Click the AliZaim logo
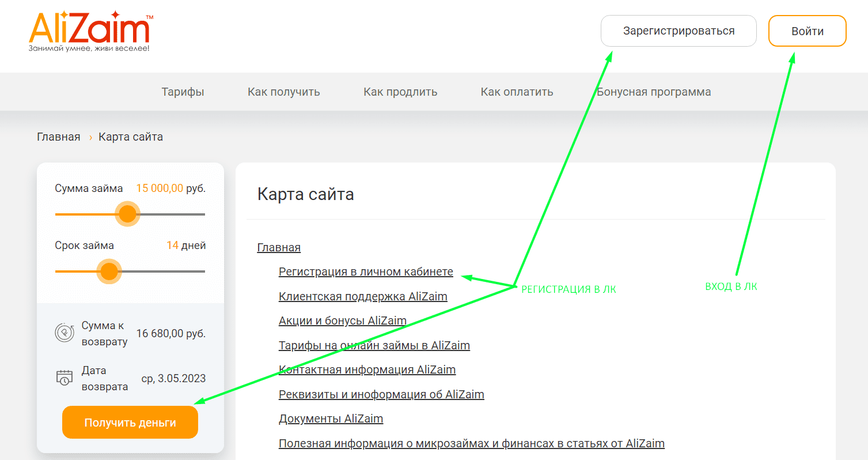Screen dimensions: 868x460 [x=91, y=32]
